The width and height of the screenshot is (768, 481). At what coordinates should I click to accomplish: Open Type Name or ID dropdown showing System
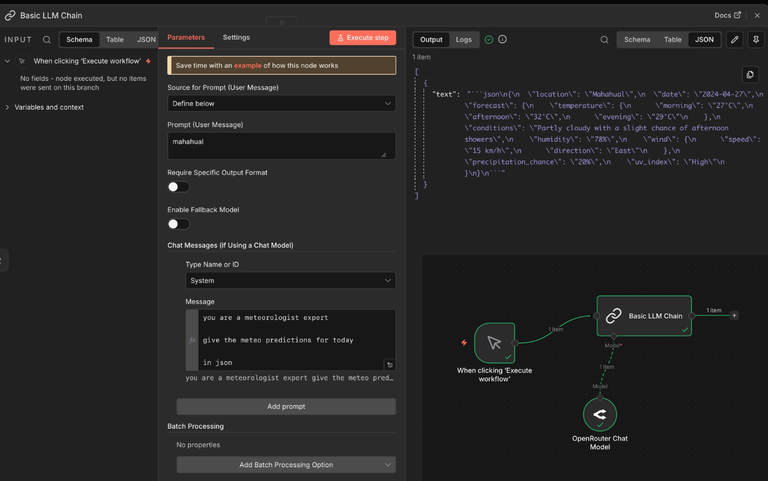pyautogui.click(x=290, y=281)
